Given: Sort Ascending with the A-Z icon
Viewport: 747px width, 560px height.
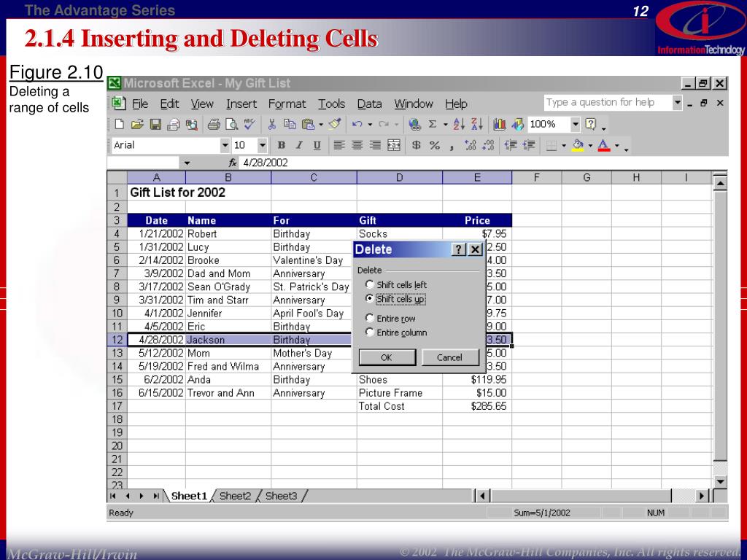Looking at the screenshot, I should tap(459, 124).
